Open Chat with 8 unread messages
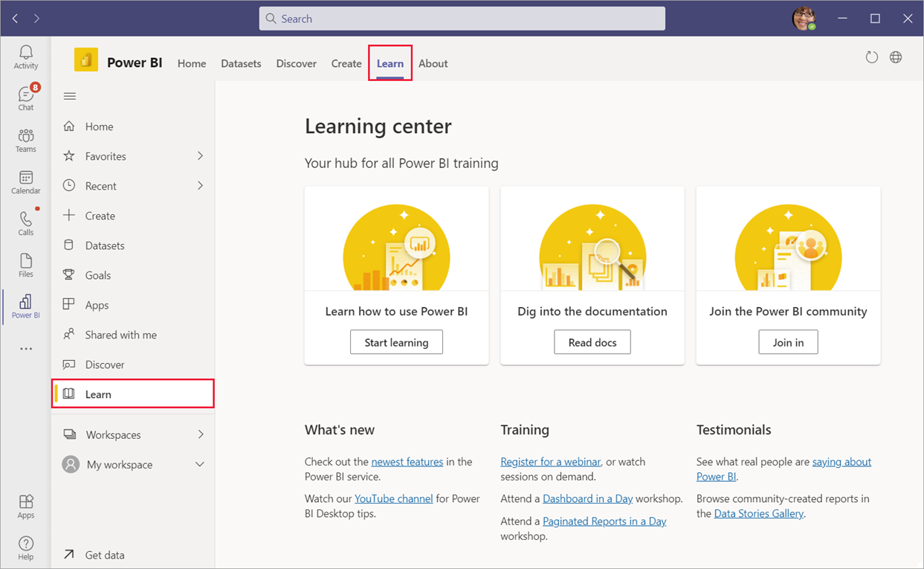Image resolution: width=924 pixels, height=569 pixels. (26, 97)
